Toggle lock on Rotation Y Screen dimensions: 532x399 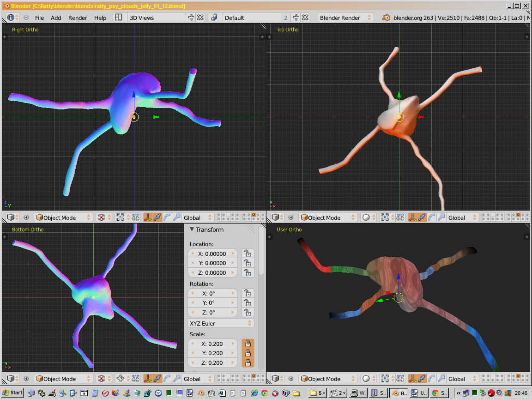pyautogui.click(x=248, y=303)
